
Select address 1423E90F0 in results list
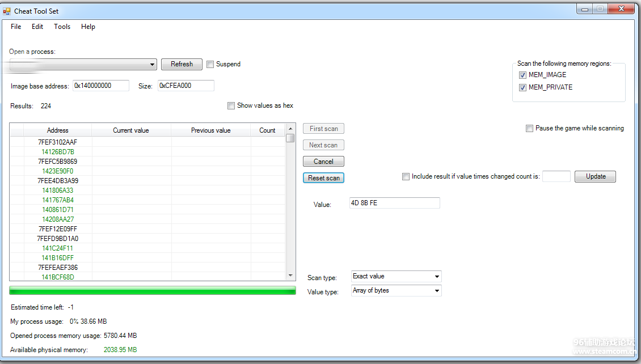(57, 171)
